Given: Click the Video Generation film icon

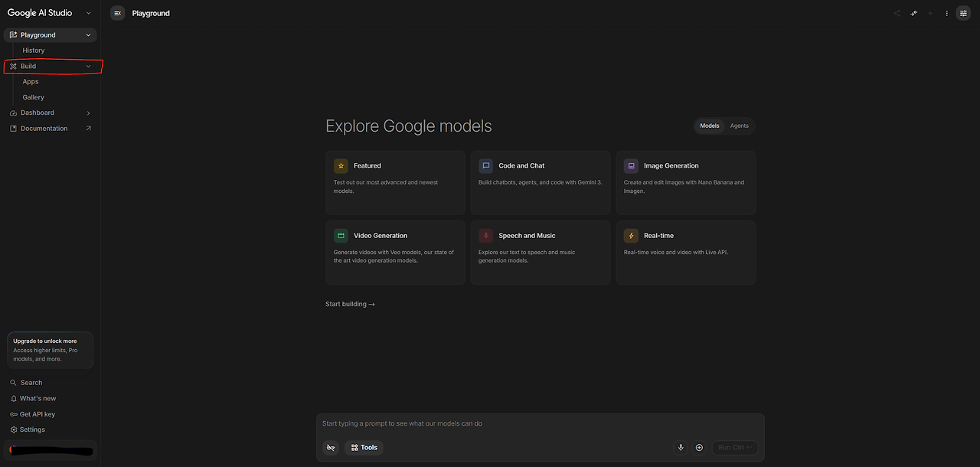Looking at the screenshot, I should tap(341, 236).
